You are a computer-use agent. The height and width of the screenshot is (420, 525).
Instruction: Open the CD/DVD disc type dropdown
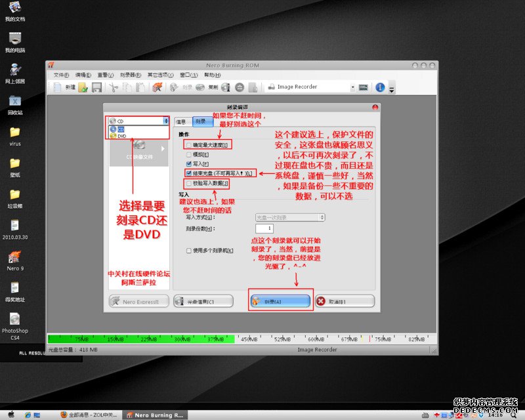(138, 121)
